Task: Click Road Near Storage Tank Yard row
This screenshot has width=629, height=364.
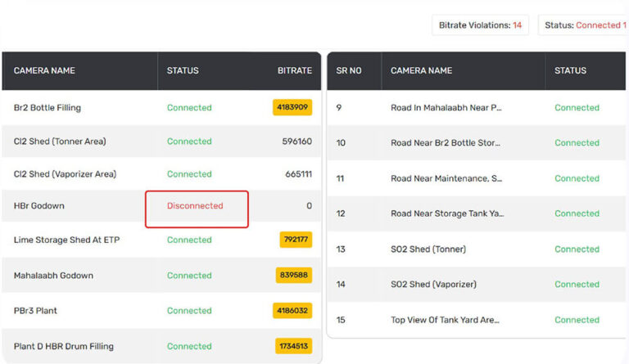Action: pos(447,213)
